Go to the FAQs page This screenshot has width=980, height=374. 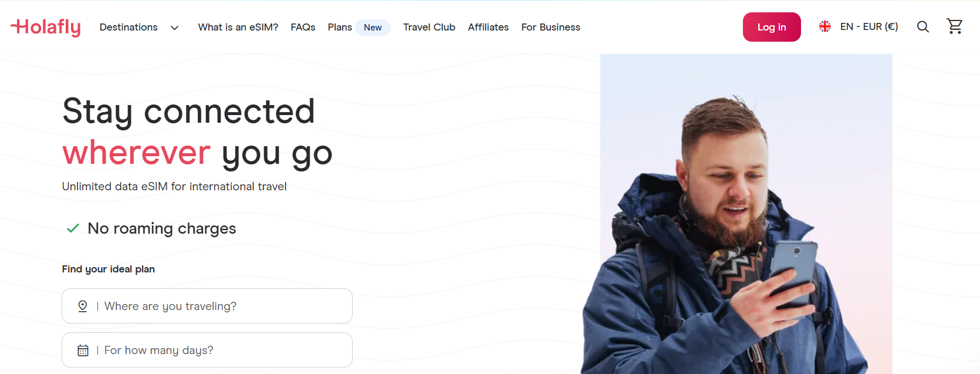pyautogui.click(x=303, y=27)
